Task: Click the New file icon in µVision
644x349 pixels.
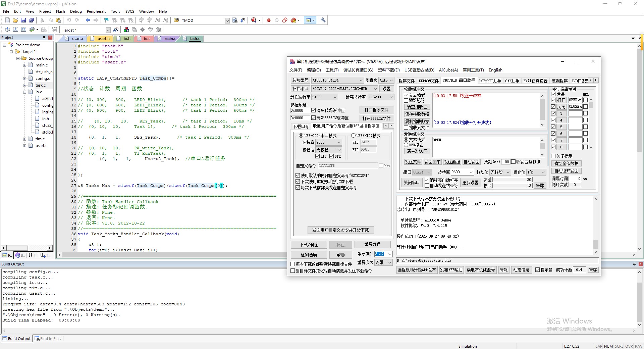Action: tap(7, 20)
